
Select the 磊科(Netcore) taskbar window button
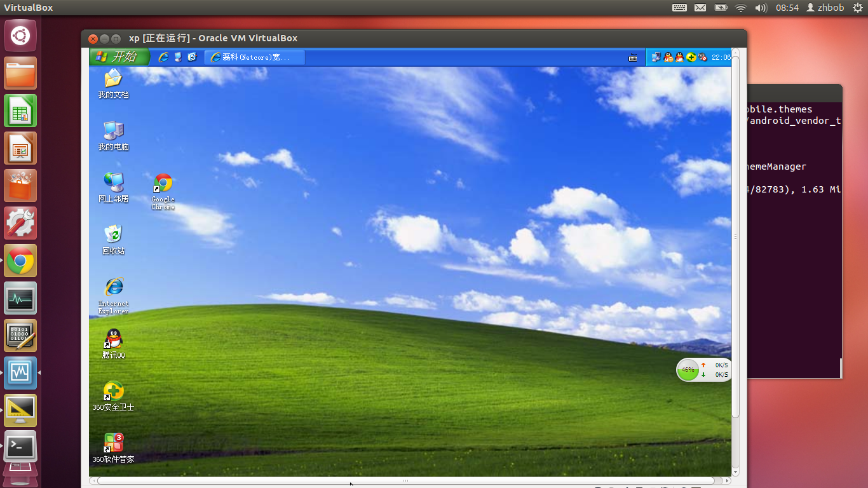pyautogui.click(x=255, y=57)
